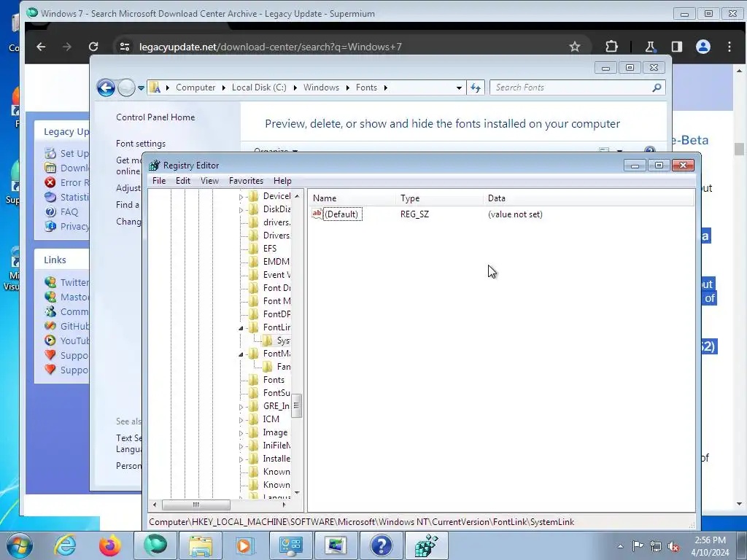Open recent locations dropdown in Fonts window
The height and width of the screenshot is (560, 747).
[141, 88]
